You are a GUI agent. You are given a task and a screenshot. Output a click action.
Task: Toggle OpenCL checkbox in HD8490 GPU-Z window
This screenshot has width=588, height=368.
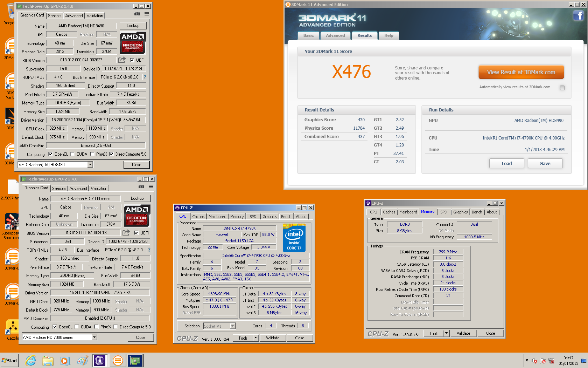coord(50,154)
